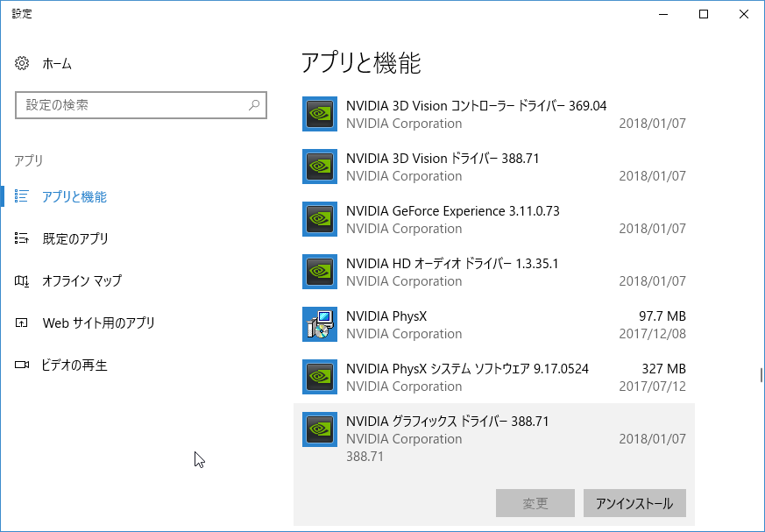Open ホーム settings page

click(x=57, y=63)
